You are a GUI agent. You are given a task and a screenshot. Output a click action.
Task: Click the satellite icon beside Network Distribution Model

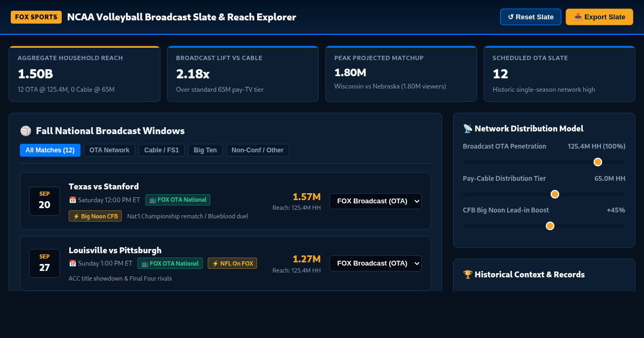pos(468,129)
